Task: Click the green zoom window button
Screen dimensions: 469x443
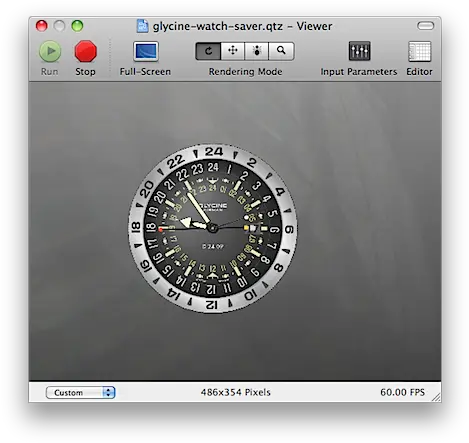Action: click(x=77, y=26)
